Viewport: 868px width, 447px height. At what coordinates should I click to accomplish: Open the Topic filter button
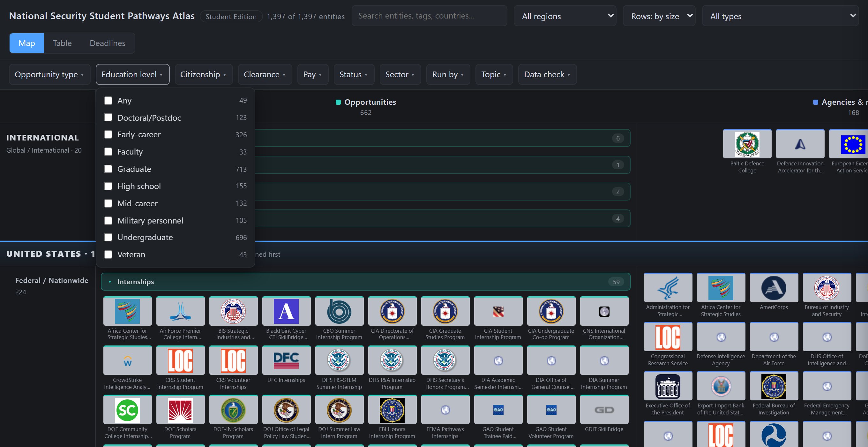(494, 74)
